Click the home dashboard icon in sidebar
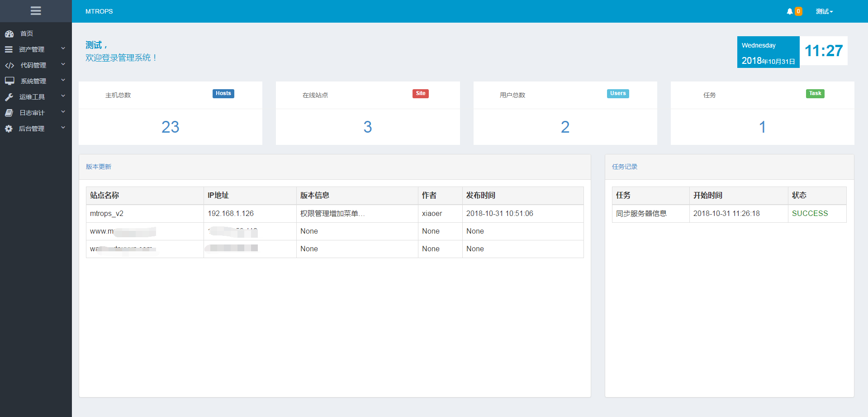This screenshot has height=417, width=868. coord(9,34)
